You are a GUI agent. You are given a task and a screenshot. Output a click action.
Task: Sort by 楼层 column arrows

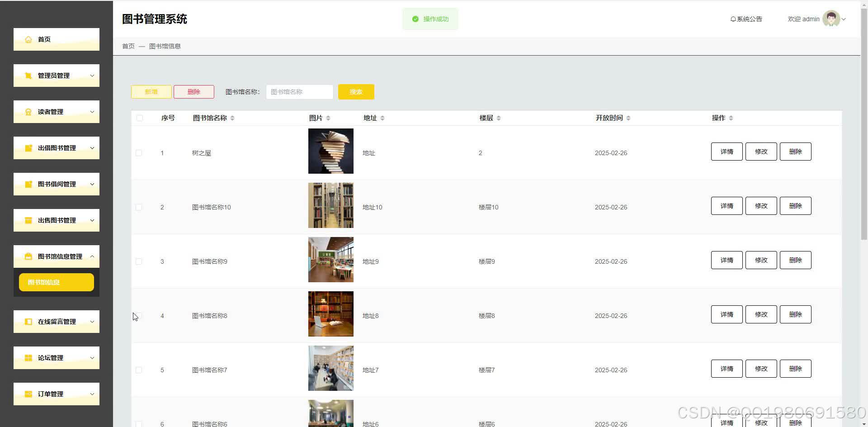click(x=499, y=118)
